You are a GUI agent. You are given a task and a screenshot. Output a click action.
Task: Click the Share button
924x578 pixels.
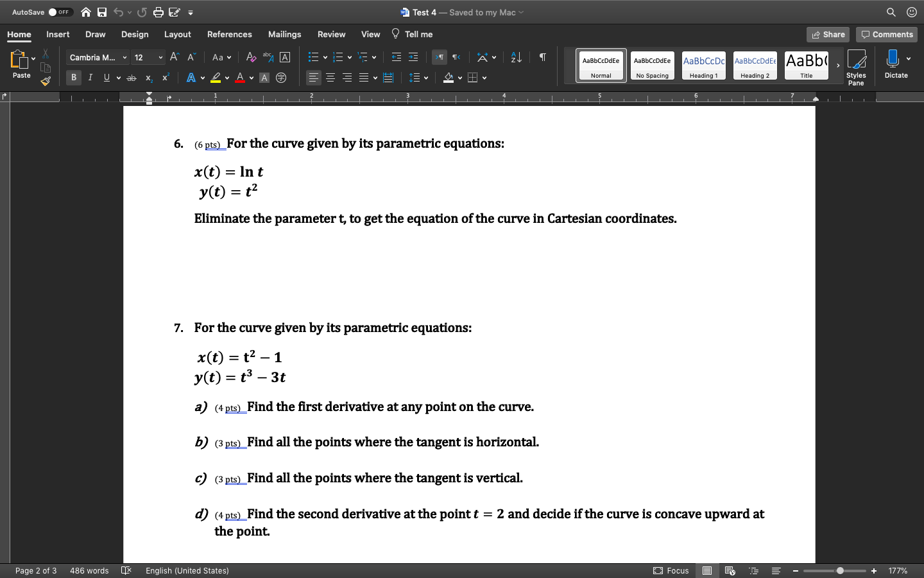click(x=828, y=35)
